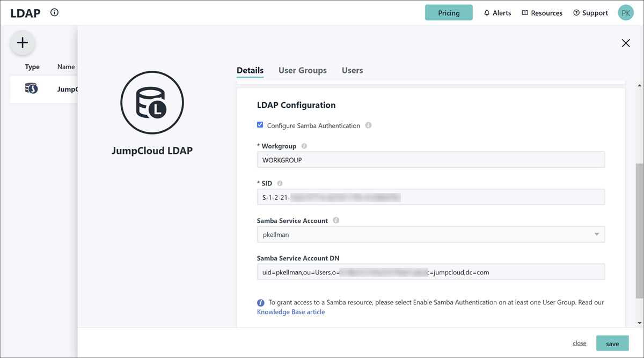This screenshot has height=358, width=644.
Task: Expand the Samba Service Account dropdown
Action: 596,234
